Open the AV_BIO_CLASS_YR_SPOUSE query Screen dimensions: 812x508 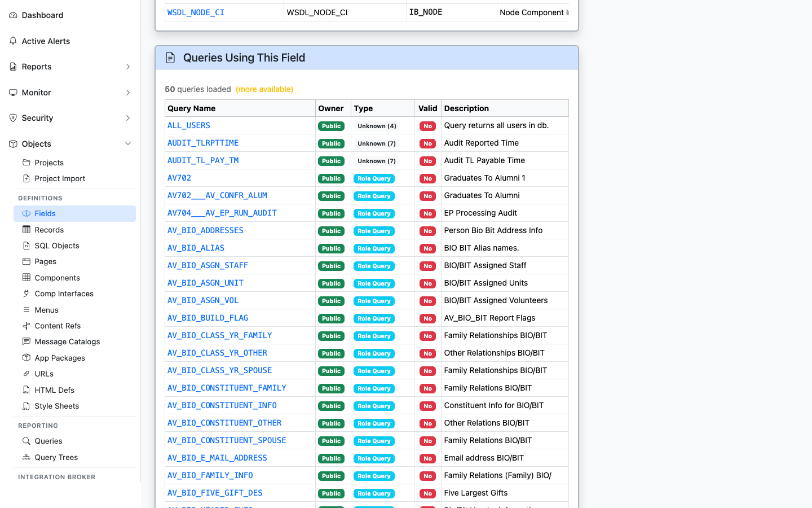tap(220, 370)
